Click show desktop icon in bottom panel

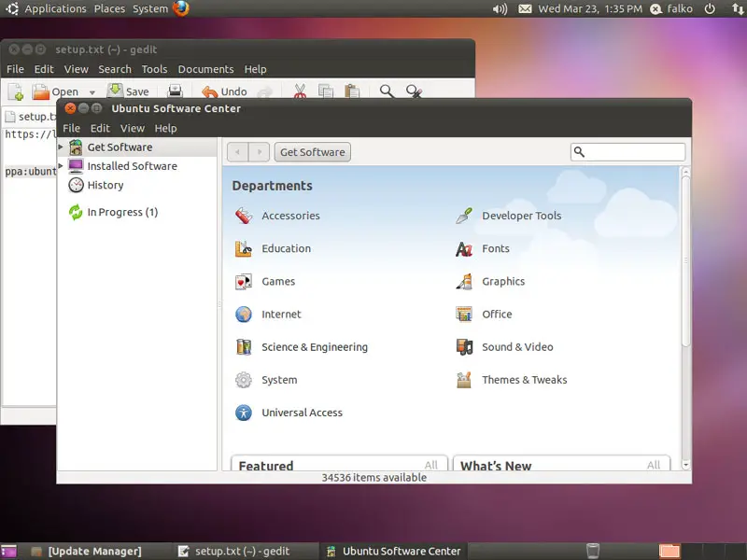[x=8, y=552]
